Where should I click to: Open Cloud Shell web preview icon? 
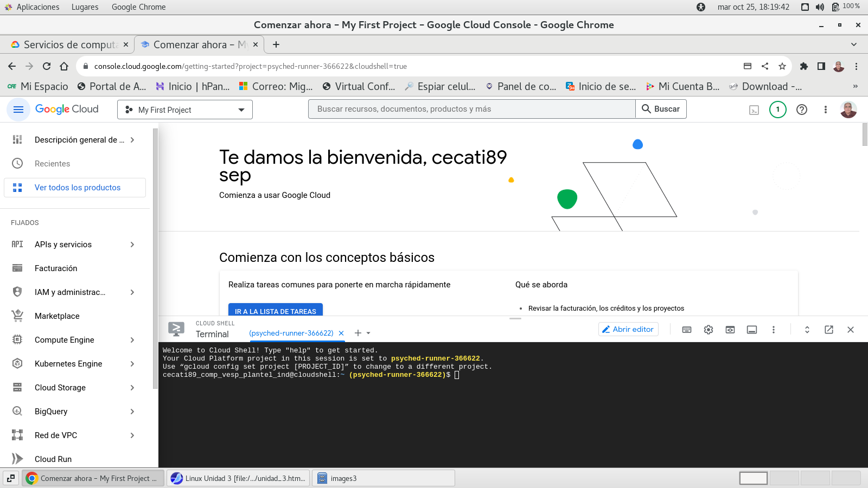(x=730, y=330)
